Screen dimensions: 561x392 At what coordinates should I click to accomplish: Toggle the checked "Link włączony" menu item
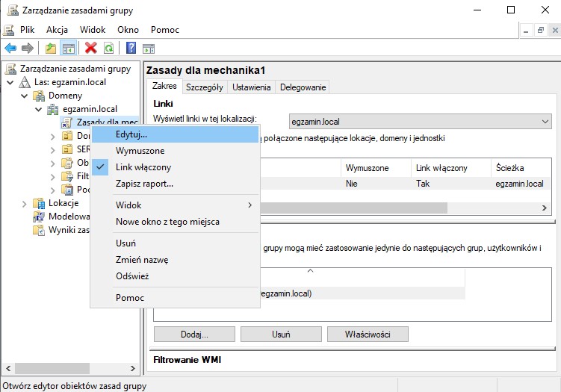coord(143,167)
